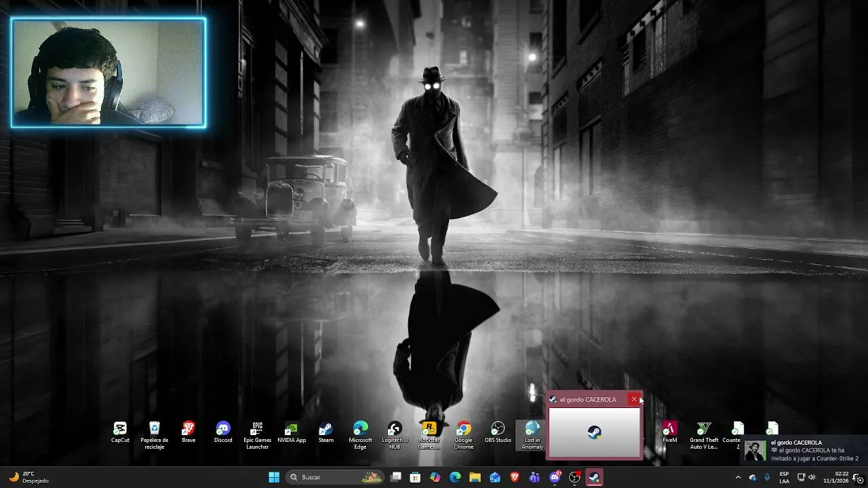Open the clock showing 02:22
Screen dimensions: 868x488
tap(835, 477)
